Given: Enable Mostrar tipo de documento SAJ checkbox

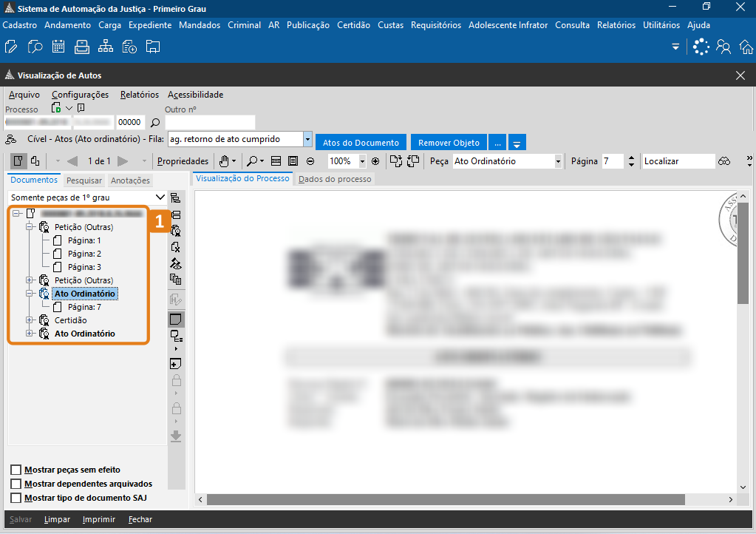Looking at the screenshot, I should 16,498.
